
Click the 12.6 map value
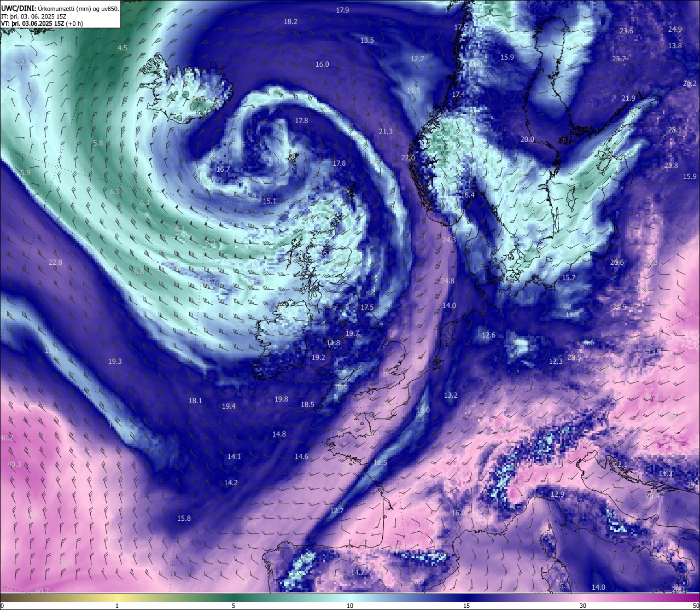[x=488, y=335]
